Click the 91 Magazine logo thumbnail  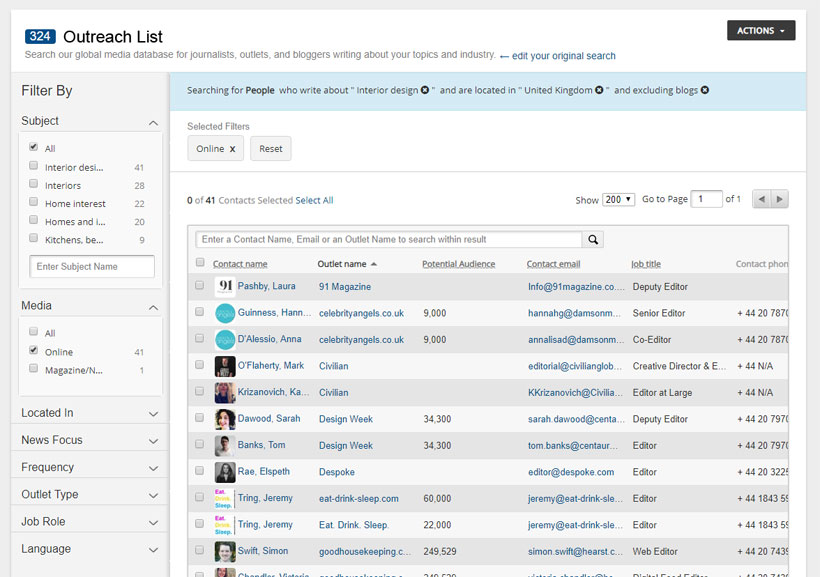[x=225, y=286]
